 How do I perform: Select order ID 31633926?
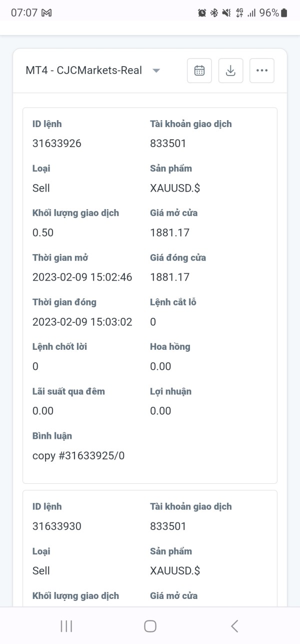57,144
